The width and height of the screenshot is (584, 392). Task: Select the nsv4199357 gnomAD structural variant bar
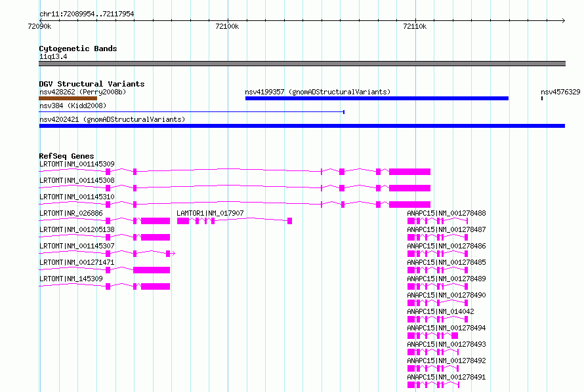(377, 98)
